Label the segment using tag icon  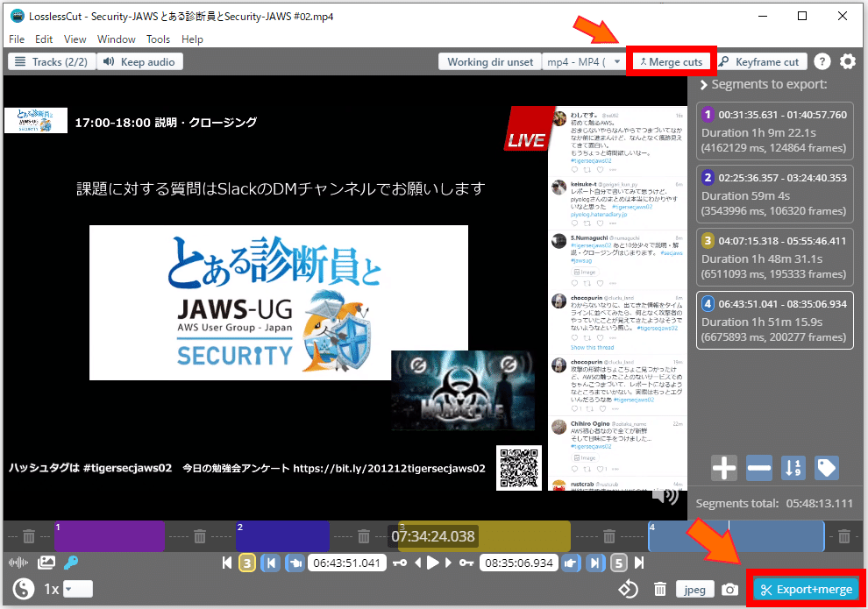click(x=827, y=468)
